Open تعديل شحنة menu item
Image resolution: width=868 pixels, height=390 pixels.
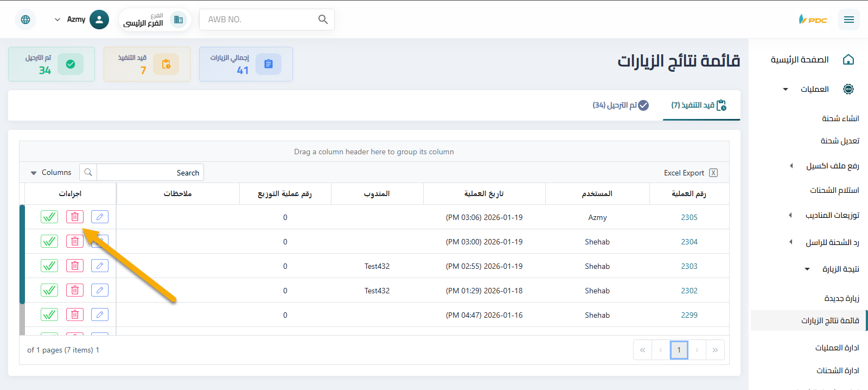point(840,141)
